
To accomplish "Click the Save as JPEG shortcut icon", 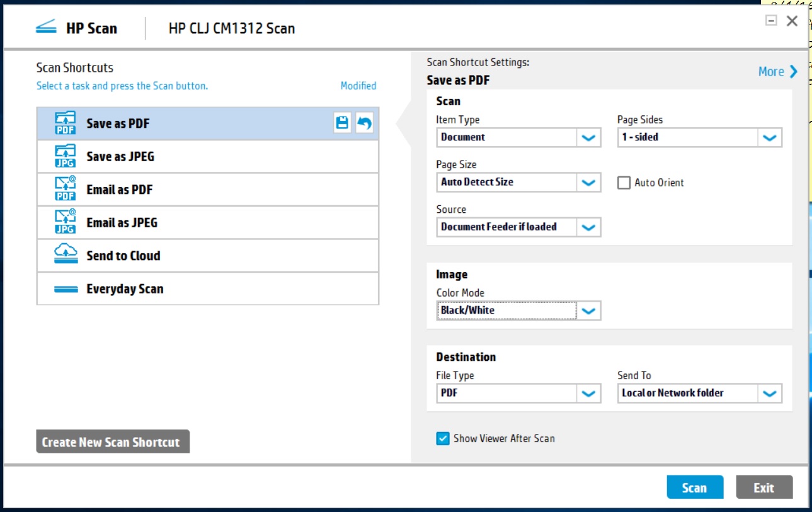I will coord(66,156).
